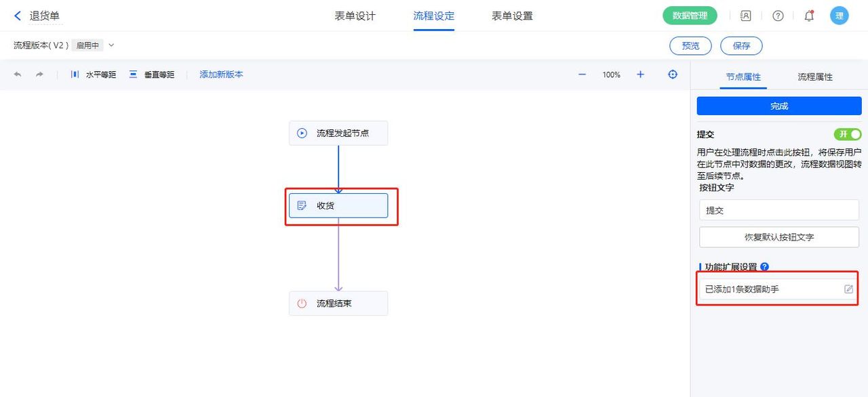This screenshot has width=868, height=397.
Task: Disable the 提交 submit toggle switch
Action: pyautogui.click(x=847, y=134)
